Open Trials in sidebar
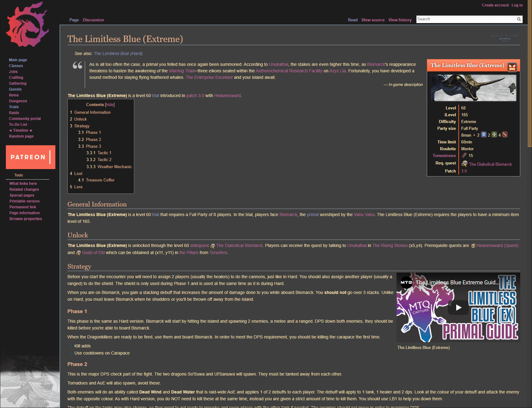 pos(14,107)
